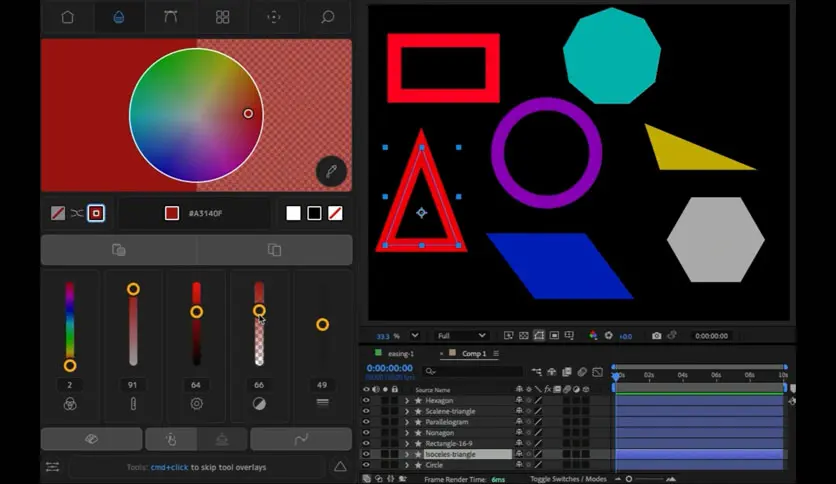This screenshot has width=836, height=484.
Task: Click the saturation slider handle above value 91
Action: 133,289
